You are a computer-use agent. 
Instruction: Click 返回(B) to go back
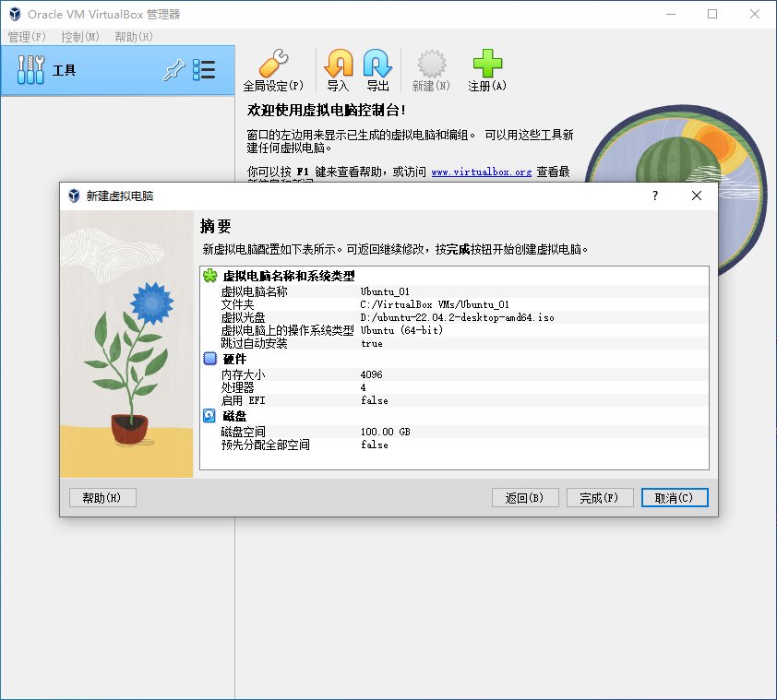pos(525,497)
